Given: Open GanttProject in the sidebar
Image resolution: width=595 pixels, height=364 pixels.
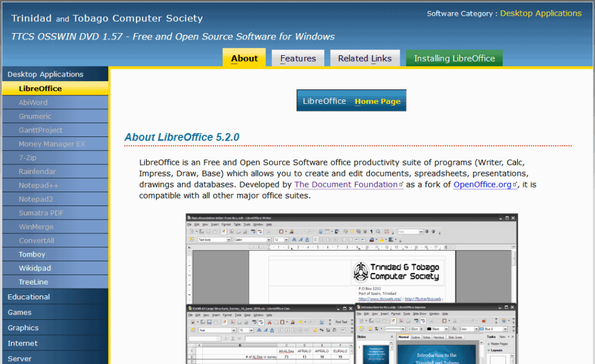Looking at the screenshot, I should [x=55, y=130].
